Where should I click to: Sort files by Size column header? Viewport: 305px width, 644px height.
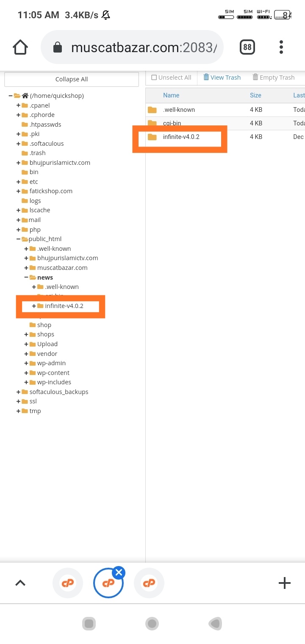tap(255, 95)
